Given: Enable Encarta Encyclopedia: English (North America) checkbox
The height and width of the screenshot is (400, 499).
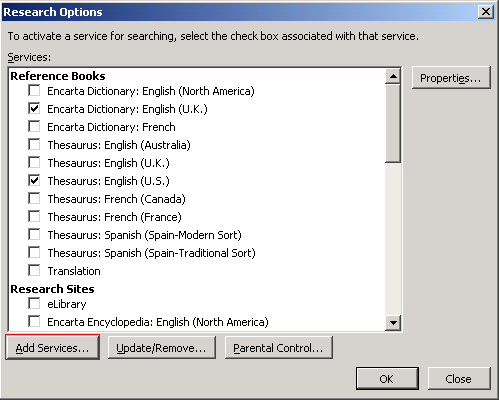Looking at the screenshot, I should (34, 322).
